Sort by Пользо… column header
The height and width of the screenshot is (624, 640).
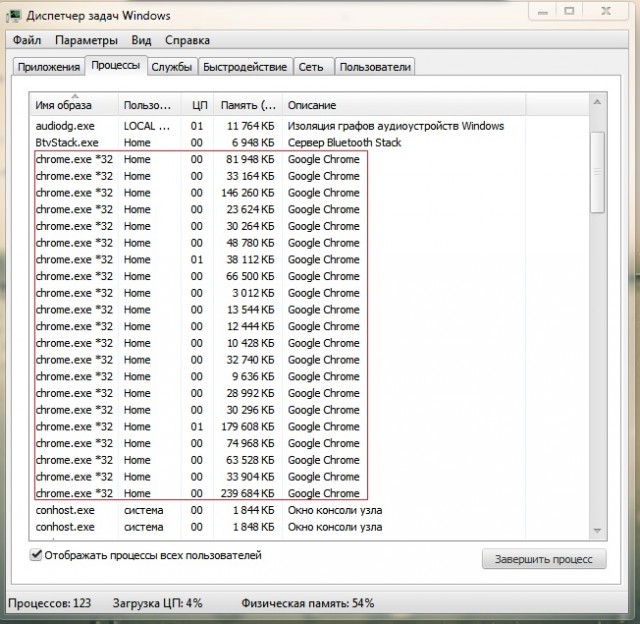150,105
